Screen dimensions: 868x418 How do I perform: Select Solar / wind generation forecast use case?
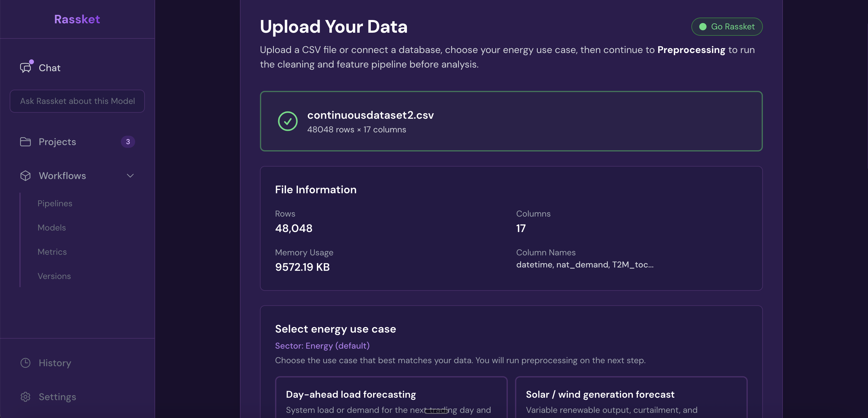click(x=631, y=397)
